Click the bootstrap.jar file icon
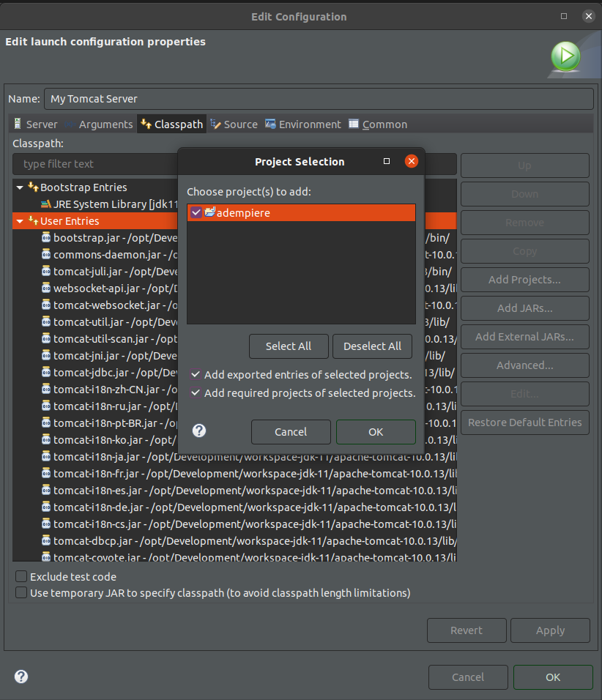Image resolution: width=602 pixels, height=700 pixels. pos(45,238)
